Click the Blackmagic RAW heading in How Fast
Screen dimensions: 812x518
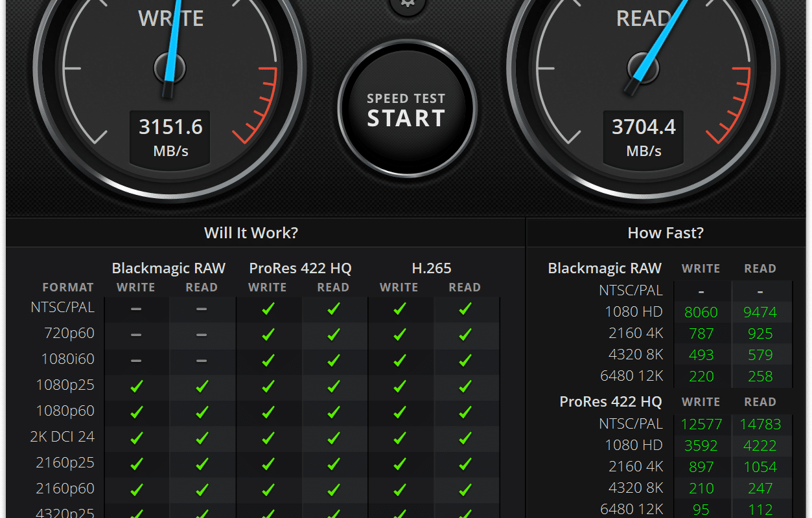point(605,268)
